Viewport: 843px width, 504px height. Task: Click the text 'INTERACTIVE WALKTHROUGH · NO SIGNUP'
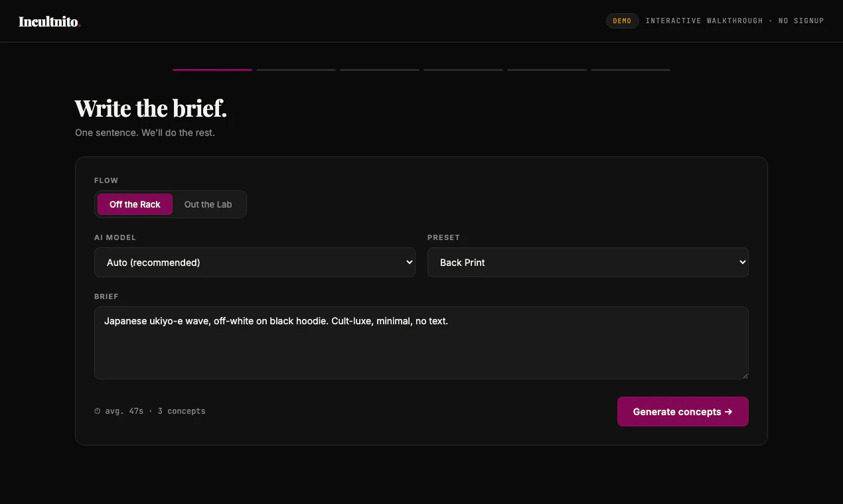pos(735,21)
